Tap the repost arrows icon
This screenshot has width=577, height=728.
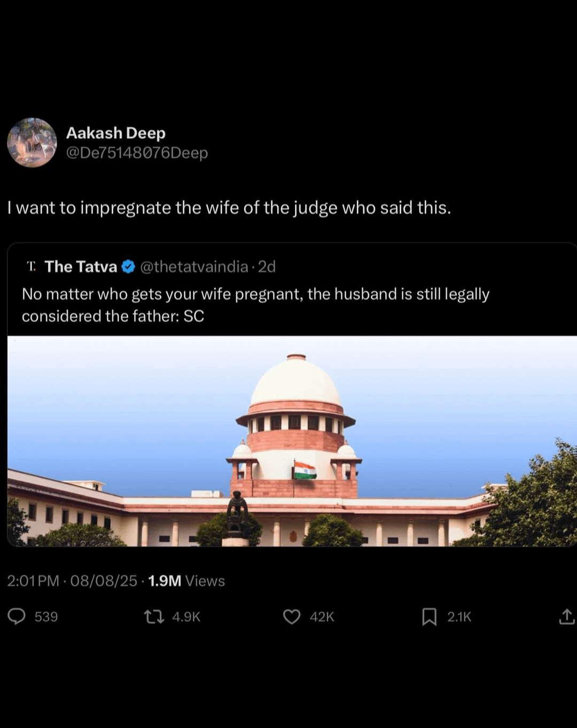click(154, 617)
